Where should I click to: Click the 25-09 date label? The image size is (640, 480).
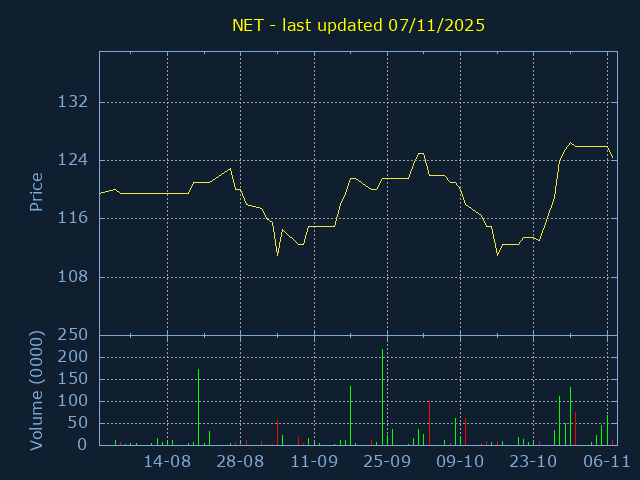click(x=387, y=462)
